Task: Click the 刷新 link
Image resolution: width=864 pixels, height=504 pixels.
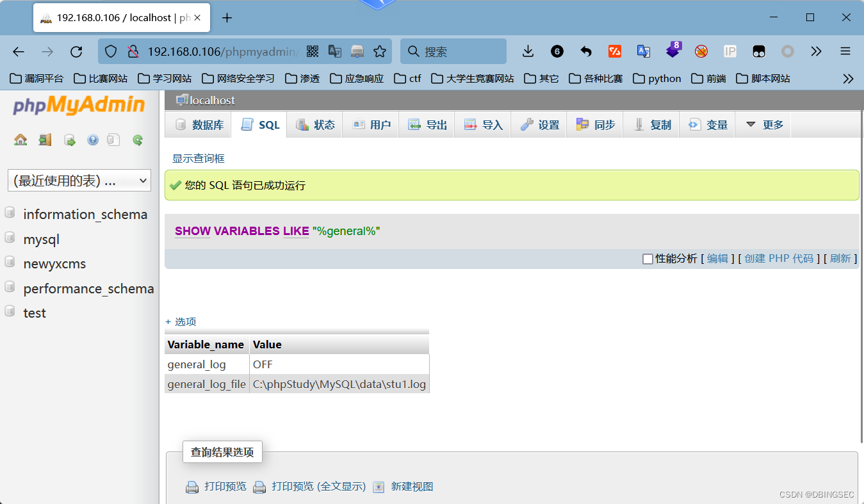Action: (x=840, y=259)
